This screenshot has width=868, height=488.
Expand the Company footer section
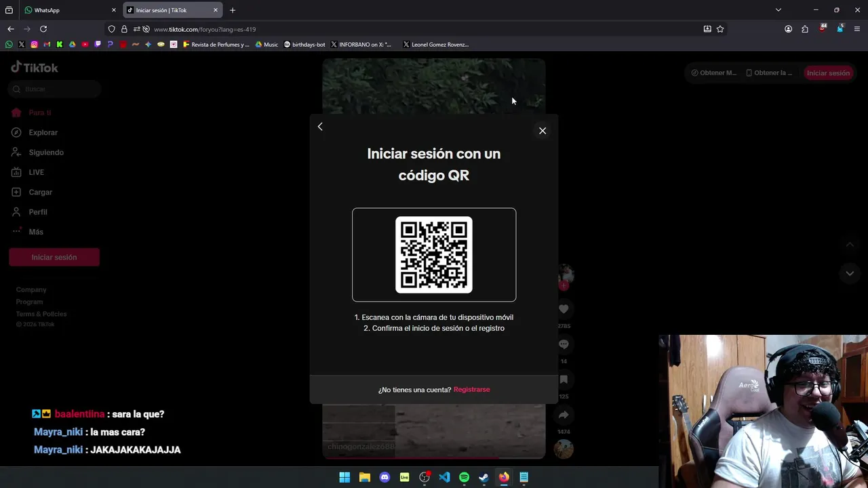(31, 289)
